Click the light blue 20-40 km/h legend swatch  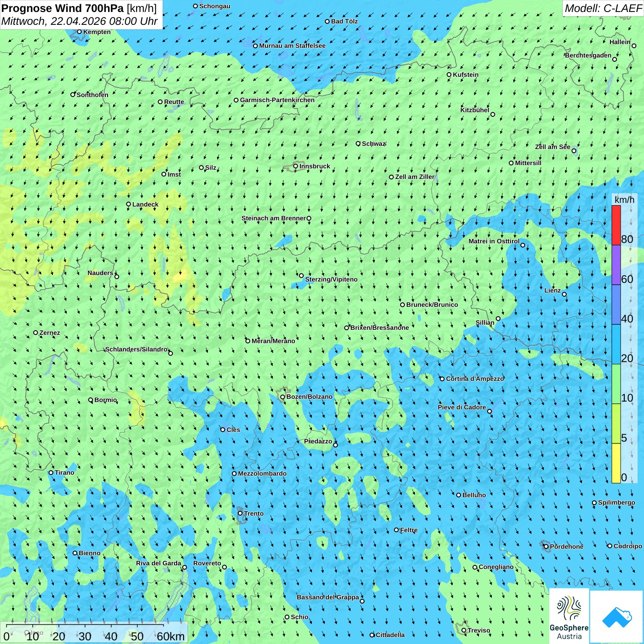tap(616, 344)
